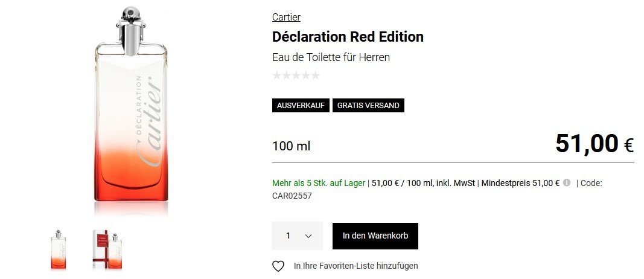Click the Mehr als 5 Stk. auf Lager text
This screenshot has width=644, height=279.
[x=319, y=182]
